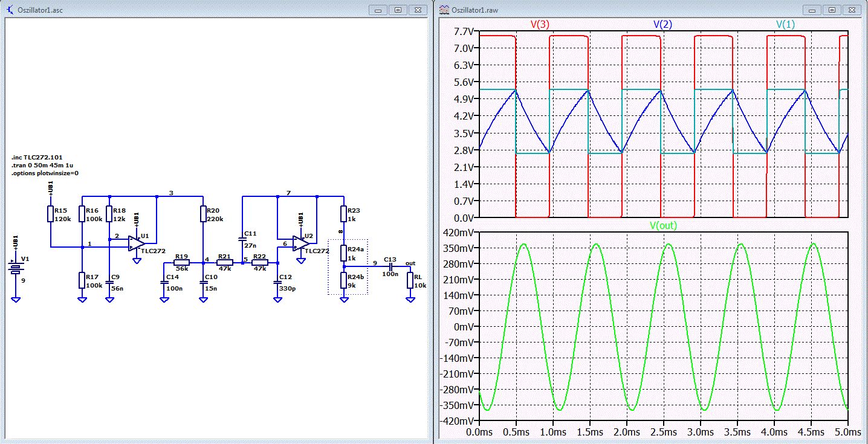Click the green V(out) trace label
The width and height of the screenshot is (868, 444).
(x=662, y=225)
